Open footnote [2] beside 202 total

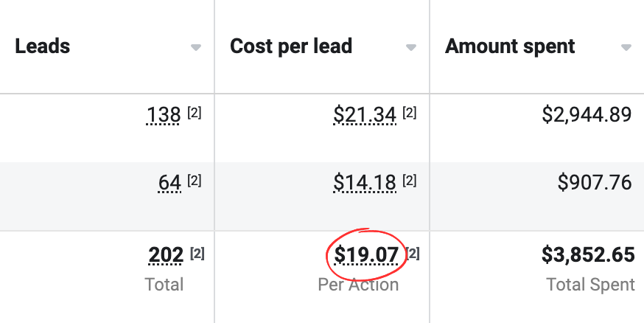coord(197,254)
